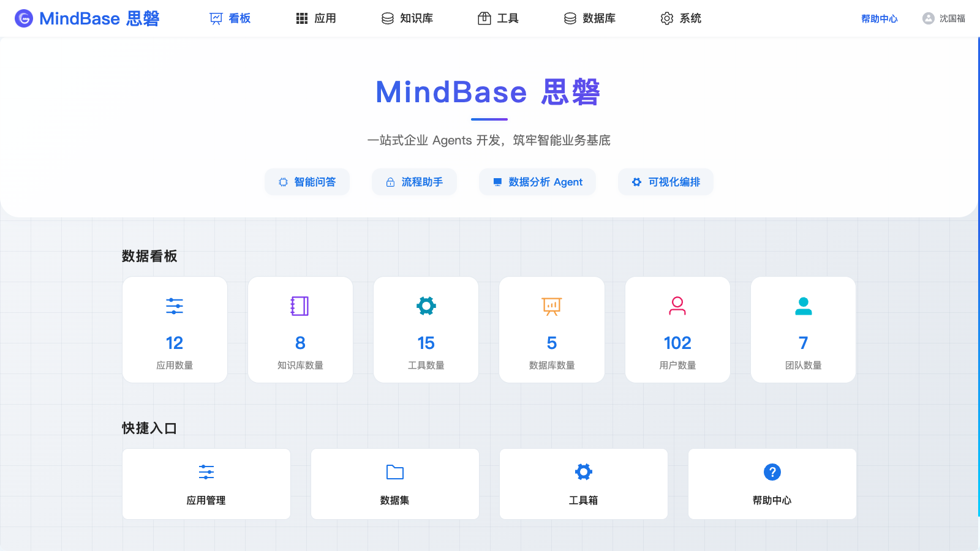
Task: Click the notebook icon above 知识库数量
Action: [300, 305]
